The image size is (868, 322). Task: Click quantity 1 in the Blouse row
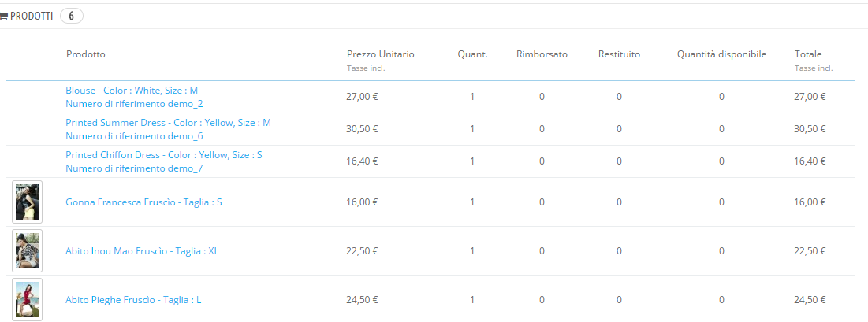[472, 97]
